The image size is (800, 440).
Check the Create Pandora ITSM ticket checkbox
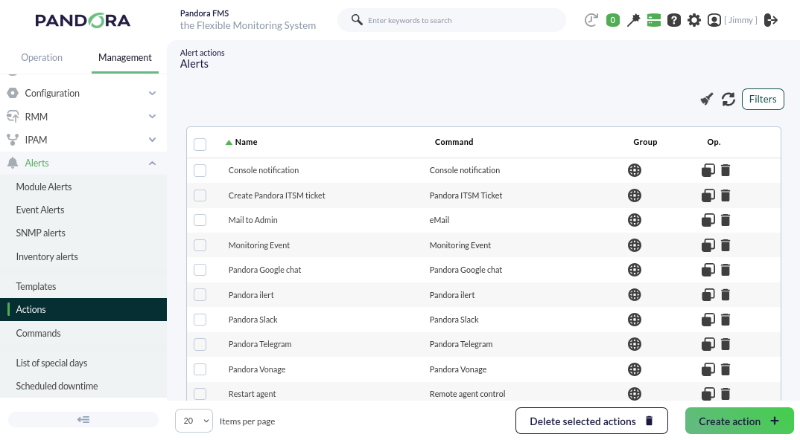200,195
